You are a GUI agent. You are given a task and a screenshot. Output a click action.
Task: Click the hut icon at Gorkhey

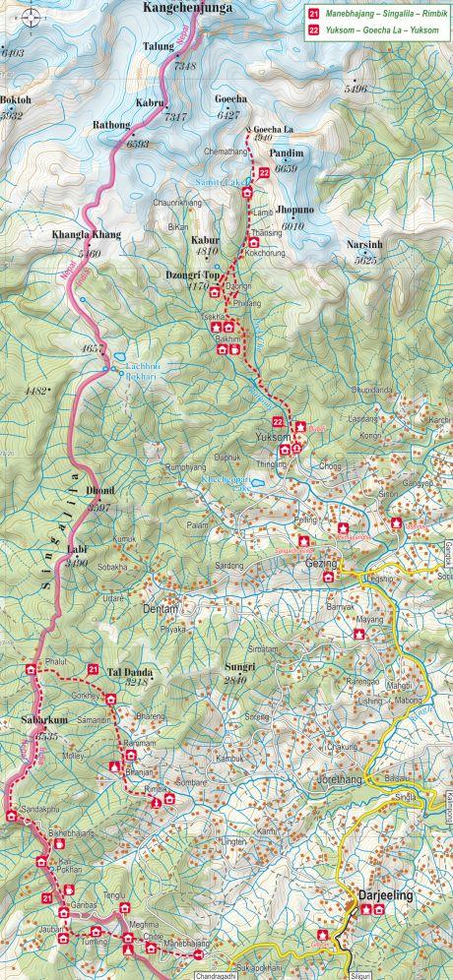tap(110, 699)
